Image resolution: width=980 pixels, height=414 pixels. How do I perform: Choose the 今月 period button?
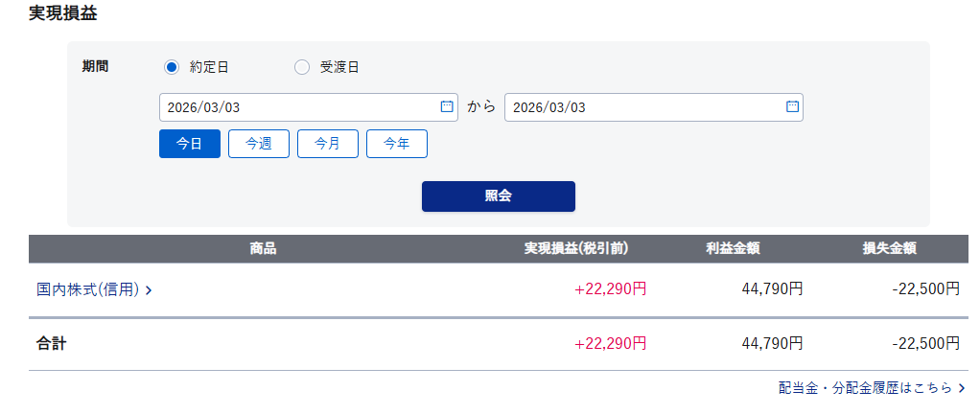click(x=328, y=144)
